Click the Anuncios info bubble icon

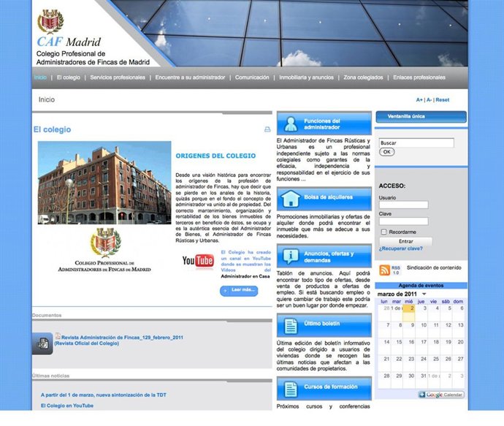[291, 256]
